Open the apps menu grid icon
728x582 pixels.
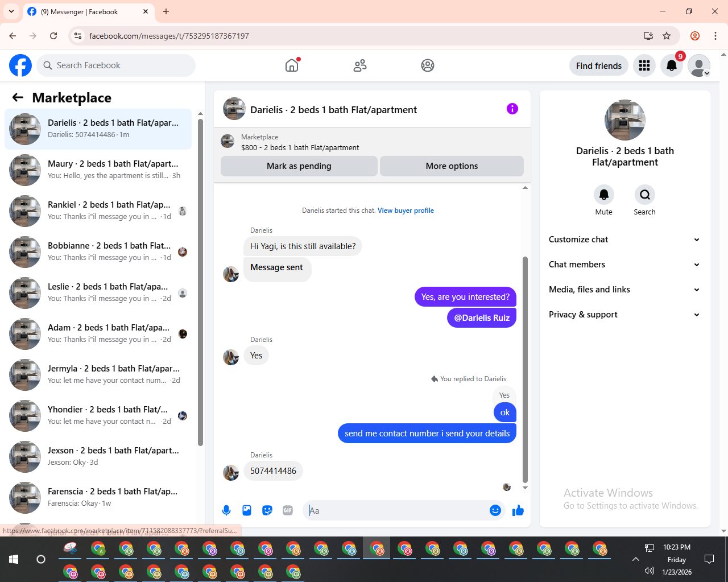644,65
